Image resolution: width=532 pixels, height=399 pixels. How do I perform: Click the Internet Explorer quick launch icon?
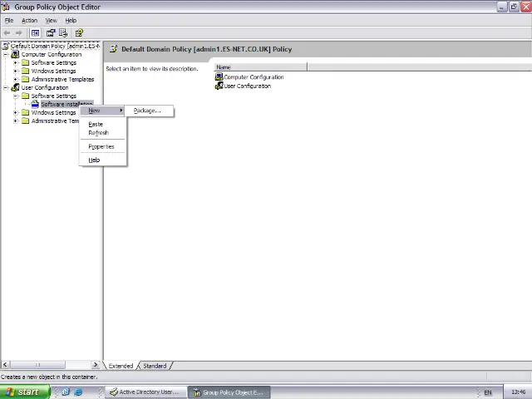(78, 392)
